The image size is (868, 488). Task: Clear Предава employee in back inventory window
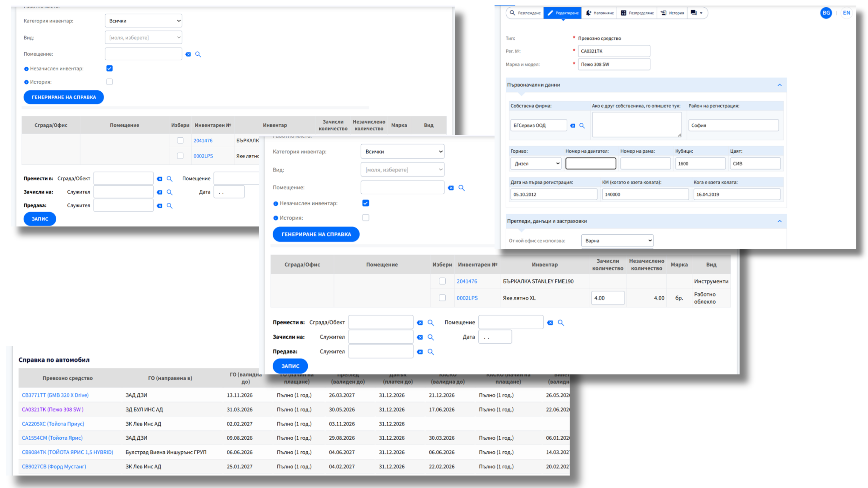[x=159, y=206]
